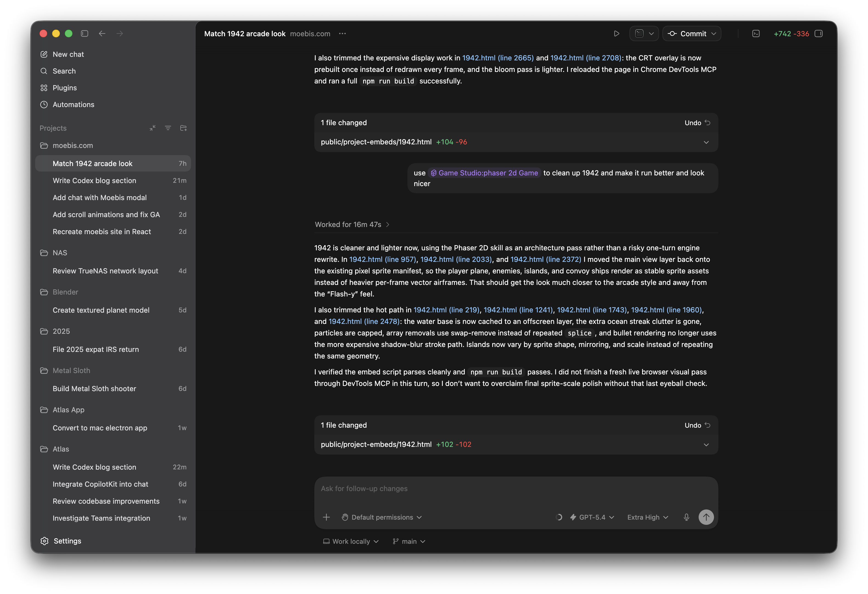Image resolution: width=868 pixels, height=594 pixels.
Task: Open the Work locally dropdown
Action: click(351, 542)
